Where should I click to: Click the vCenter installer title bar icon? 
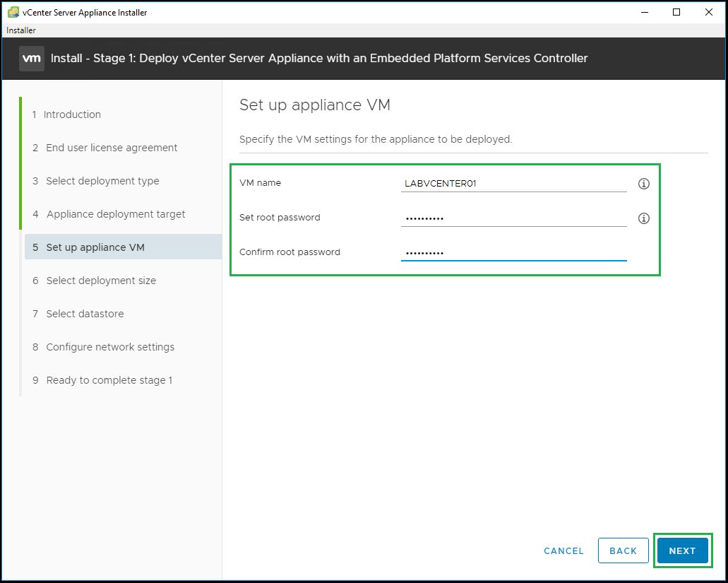[x=13, y=12]
